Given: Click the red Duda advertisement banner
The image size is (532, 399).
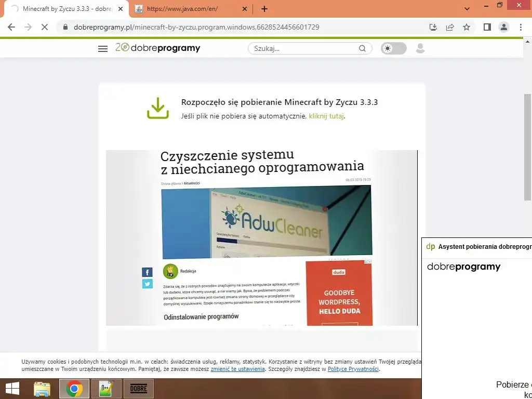Looking at the screenshot, I should [339, 293].
